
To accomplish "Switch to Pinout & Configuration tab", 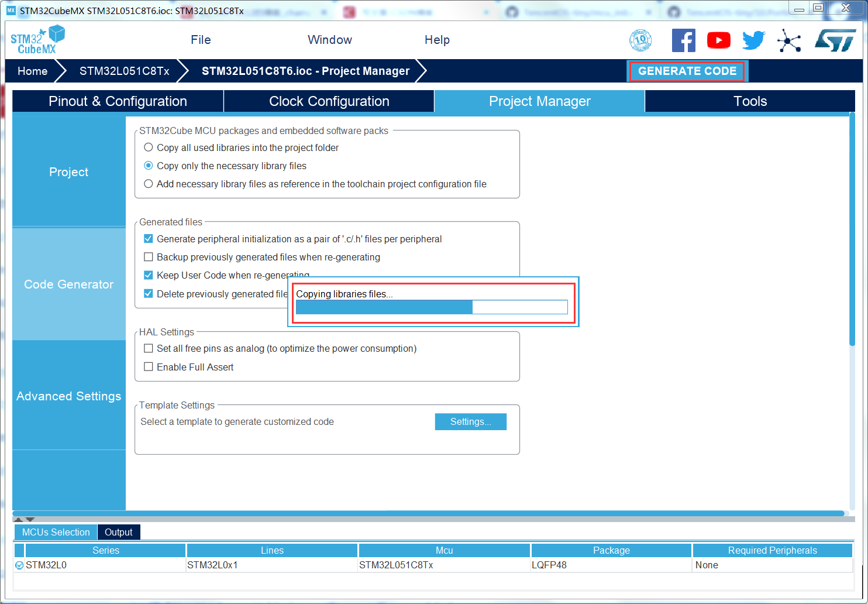I will [x=118, y=101].
